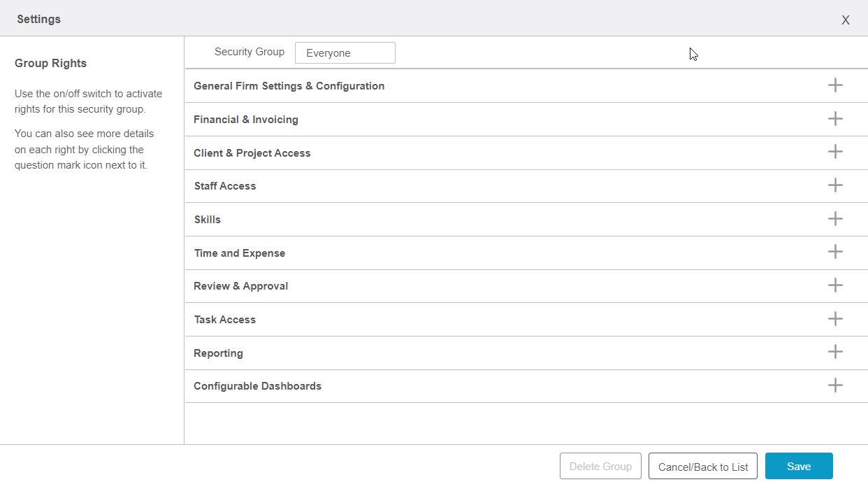This screenshot has width=868, height=482.
Task: Click plus icon for General Firm Settings & Configuration
Action: click(x=835, y=85)
